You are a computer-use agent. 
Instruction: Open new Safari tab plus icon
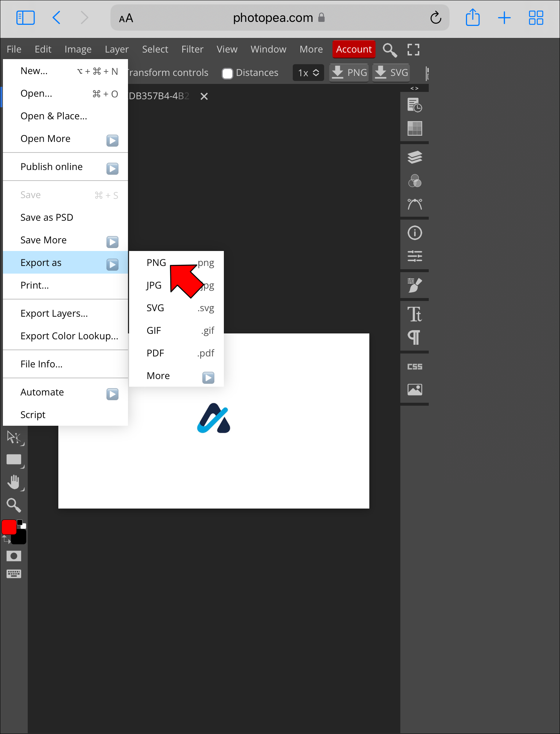click(x=504, y=18)
